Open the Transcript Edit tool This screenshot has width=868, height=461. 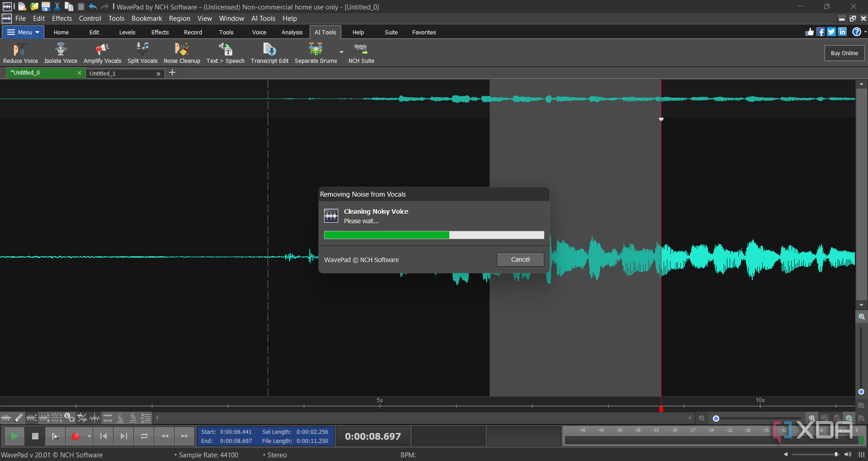269,53
